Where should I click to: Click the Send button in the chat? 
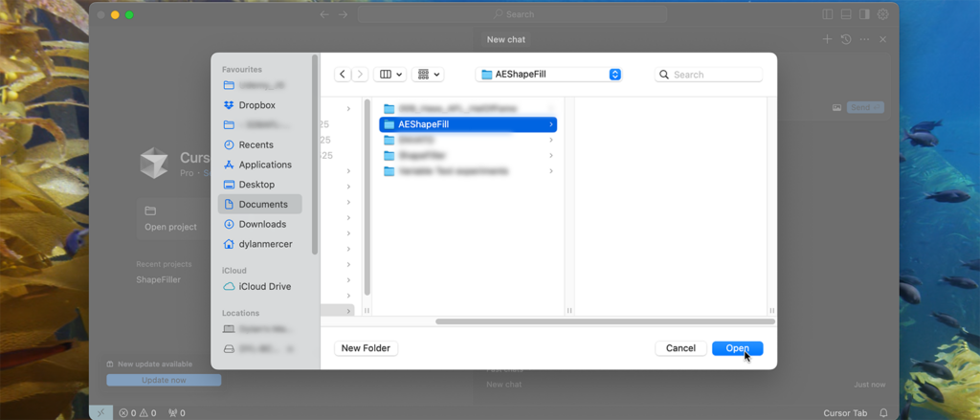[865, 107]
